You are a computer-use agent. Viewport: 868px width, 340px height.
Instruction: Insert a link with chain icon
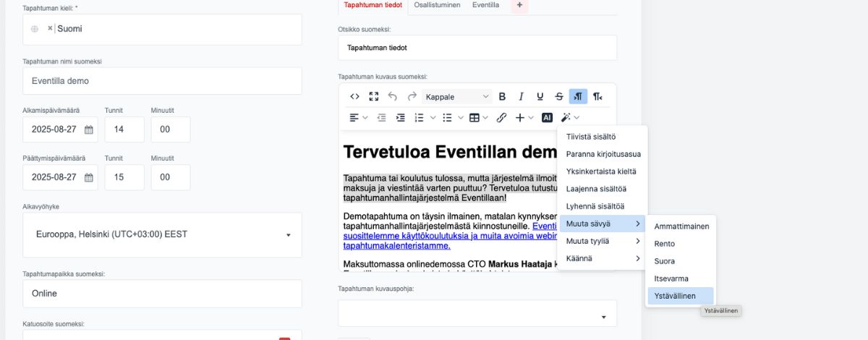[x=501, y=117]
